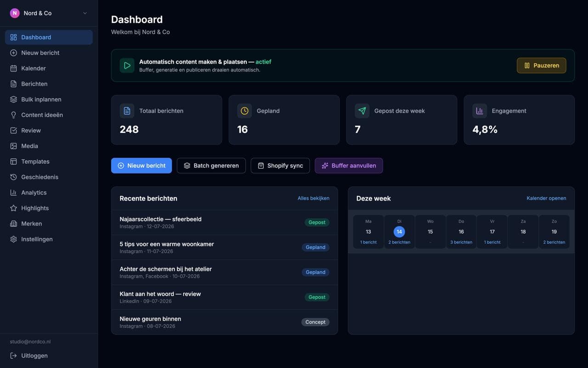
Task: Click the blue Nieuw bericht button
Action: click(x=141, y=166)
